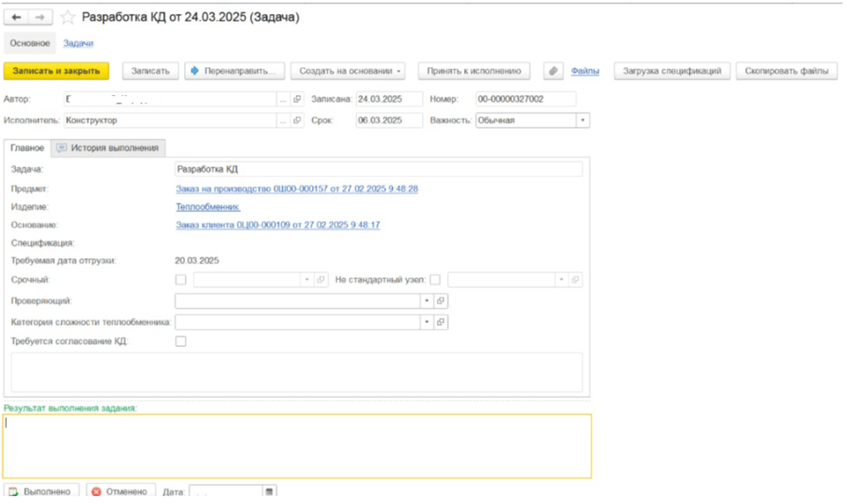Open calendar picker beside Дата field
Viewport: 846px width, 504px height.
[x=269, y=492]
